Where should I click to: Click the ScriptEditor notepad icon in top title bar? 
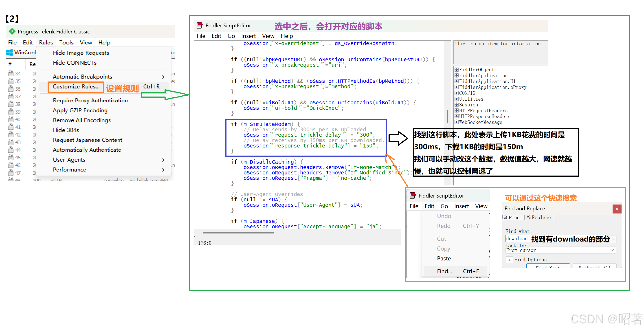click(x=200, y=25)
